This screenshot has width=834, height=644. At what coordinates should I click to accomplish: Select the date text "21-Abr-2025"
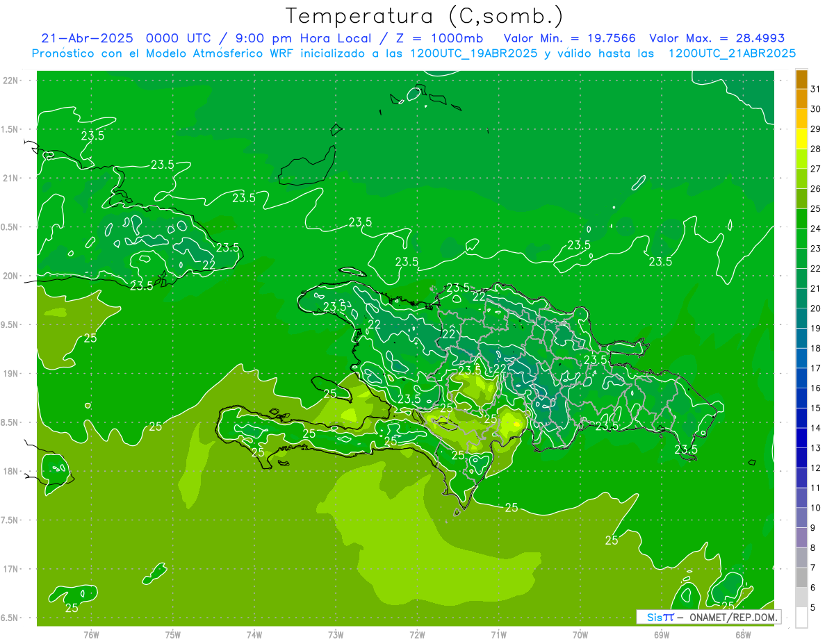tap(88, 38)
